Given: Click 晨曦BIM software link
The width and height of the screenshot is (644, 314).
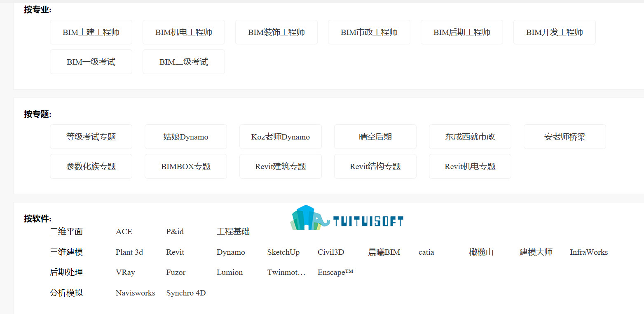Looking at the screenshot, I should (384, 252).
